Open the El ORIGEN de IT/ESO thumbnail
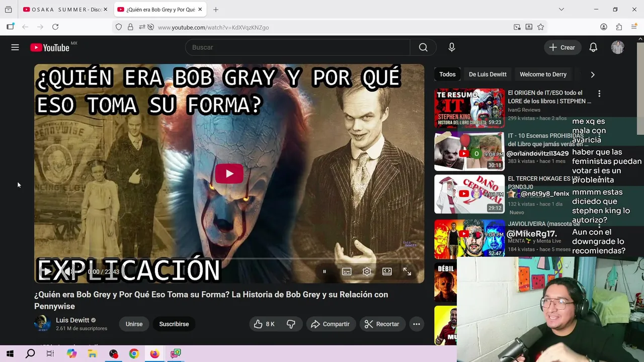 [x=469, y=108]
